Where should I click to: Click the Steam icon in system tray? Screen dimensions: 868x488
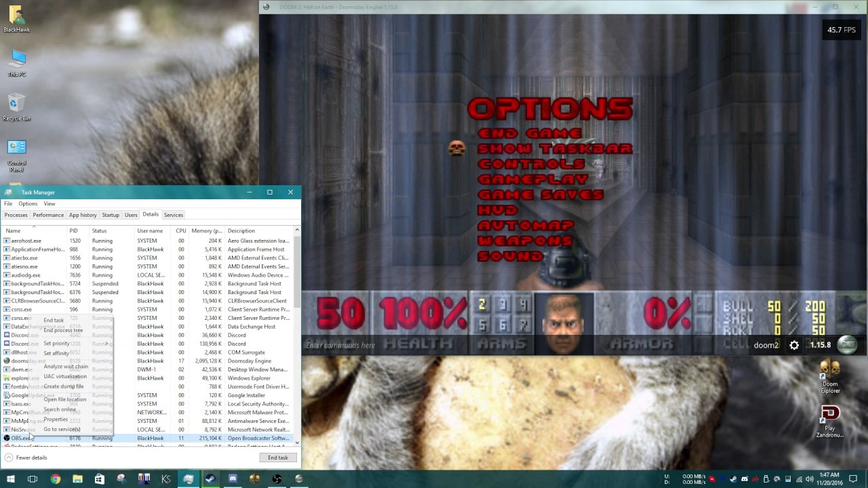733,479
